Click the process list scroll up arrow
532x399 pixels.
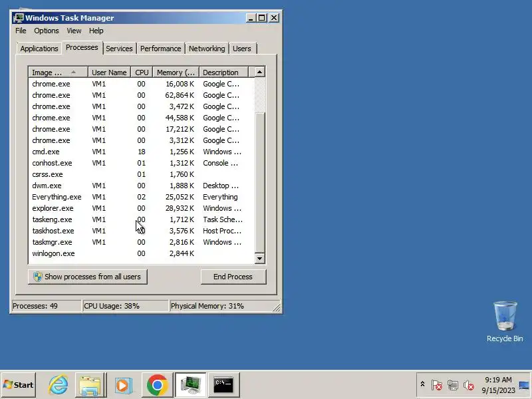(x=259, y=72)
